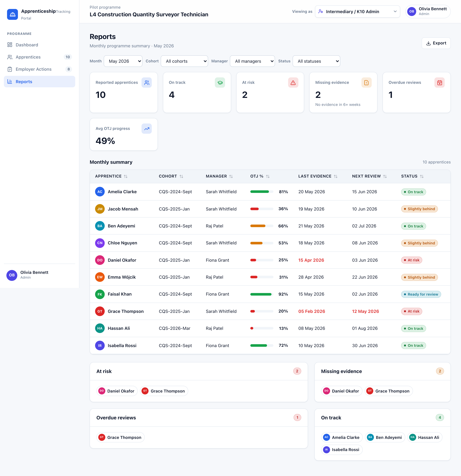Click Hassan Ali's CQS-2026-Mar cohort cell

(174, 328)
